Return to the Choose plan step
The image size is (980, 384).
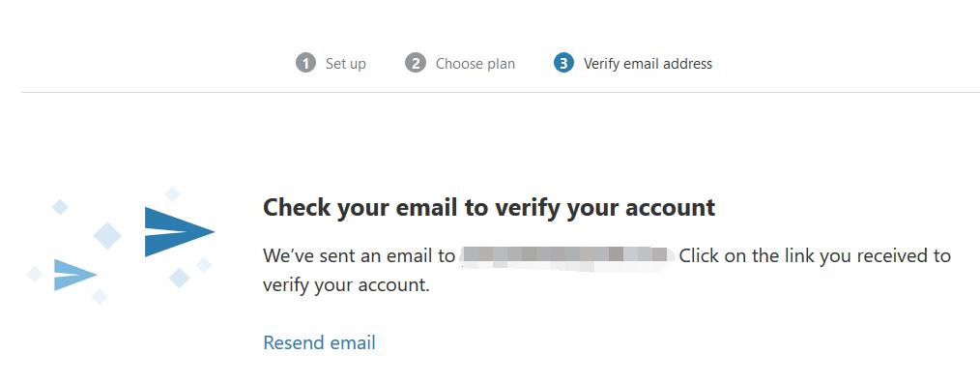[476, 64]
